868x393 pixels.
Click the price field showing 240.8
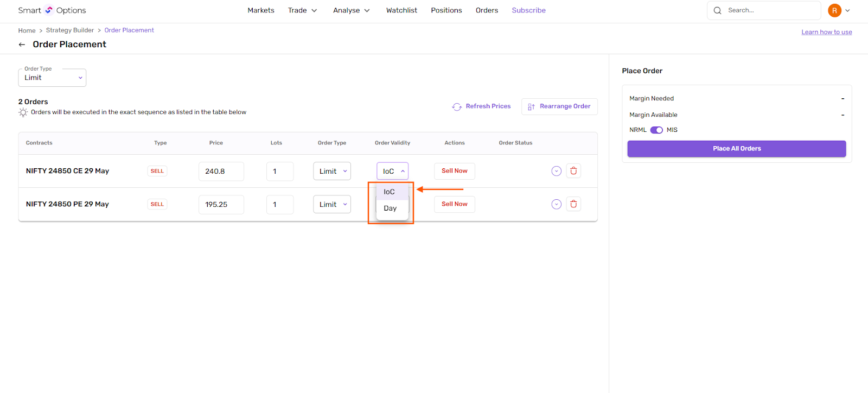tap(221, 171)
